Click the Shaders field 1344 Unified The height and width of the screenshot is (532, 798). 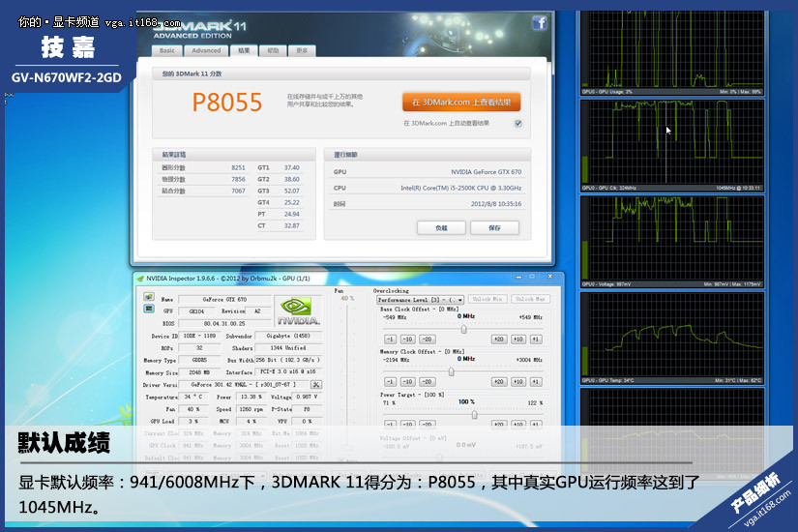coord(288,347)
